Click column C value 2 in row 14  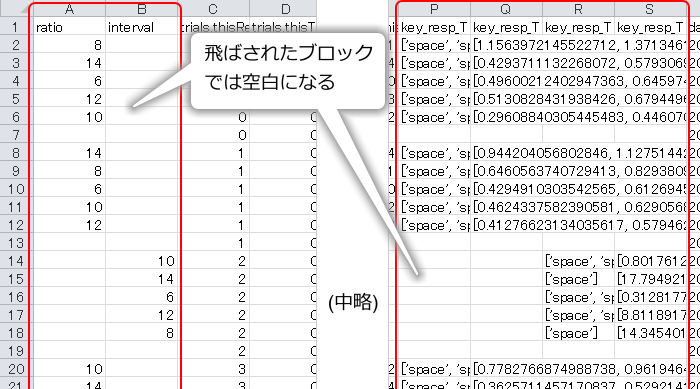click(x=213, y=261)
